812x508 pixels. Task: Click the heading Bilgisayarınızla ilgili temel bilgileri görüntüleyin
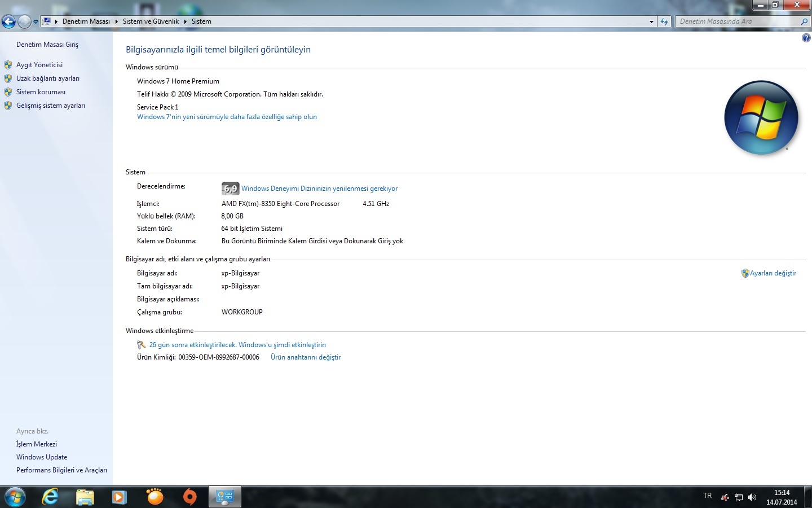point(218,50)
